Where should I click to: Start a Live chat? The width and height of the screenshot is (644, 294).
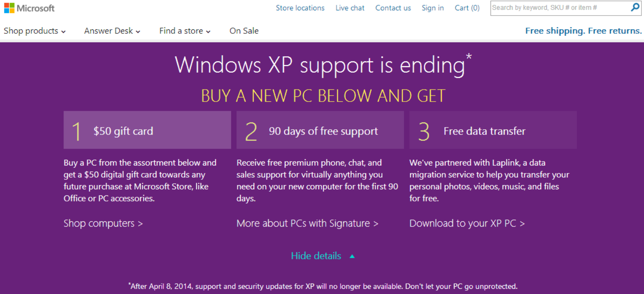(x=350, y=8)
